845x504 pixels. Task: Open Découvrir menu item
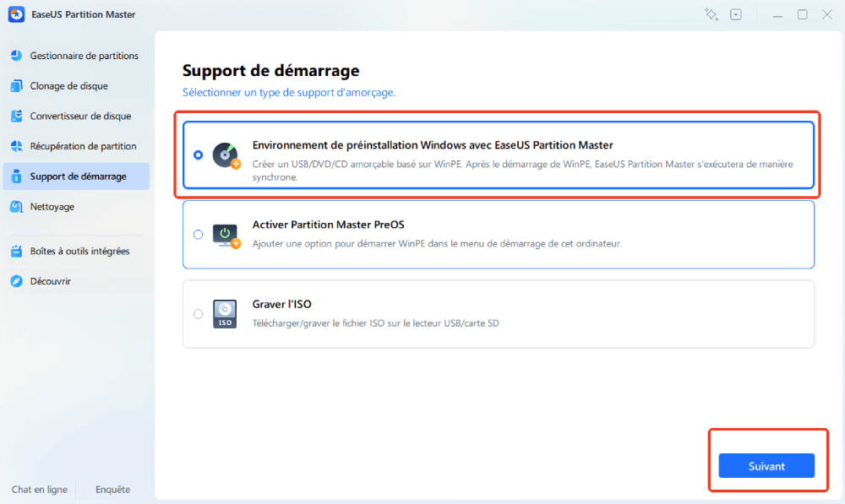coord(76,281)
